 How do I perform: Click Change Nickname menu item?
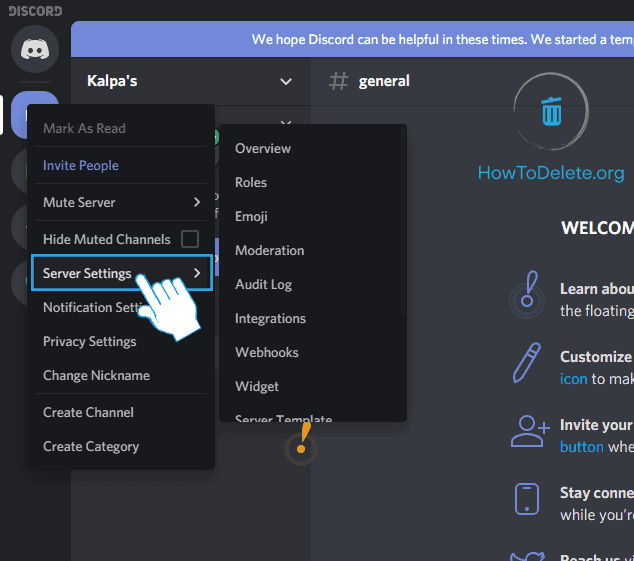click(96, 375)
